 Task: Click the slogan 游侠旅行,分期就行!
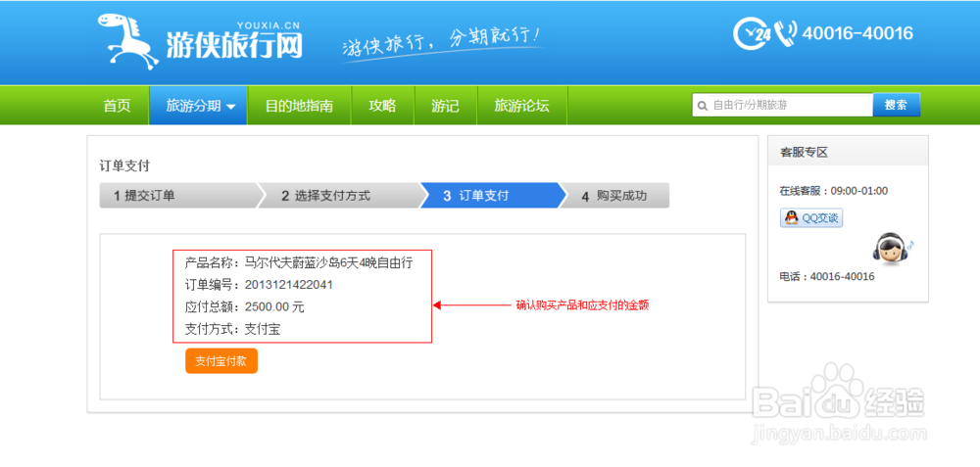[x=443, y=42]
